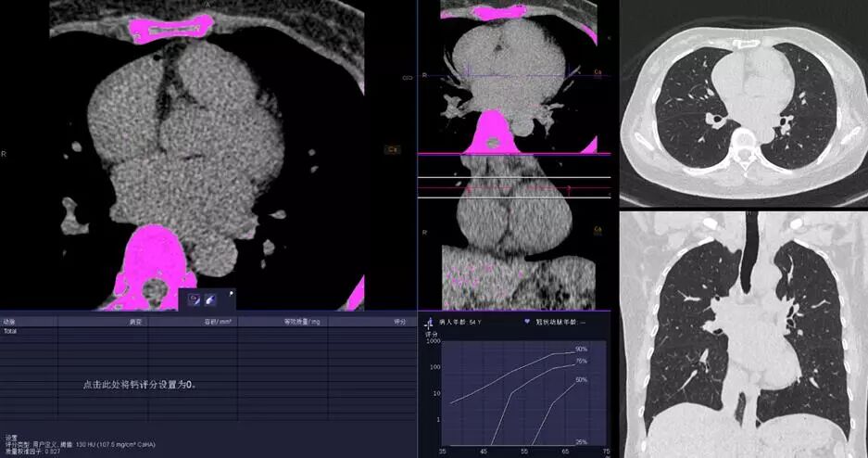Image resolution: width=868 pixels, height=458 pixels.
Task: Click text to set calcium score to 0
Action: [140, 385]
